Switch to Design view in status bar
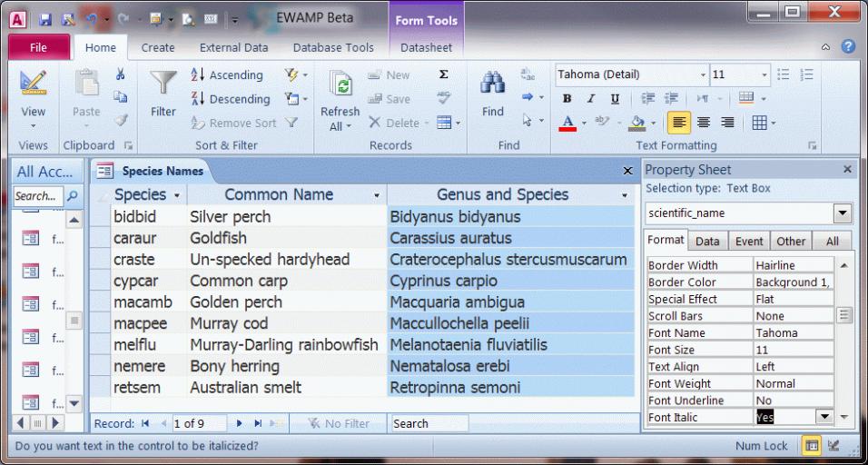The width and height of the screenshot is (868, 465). point(833,445)
